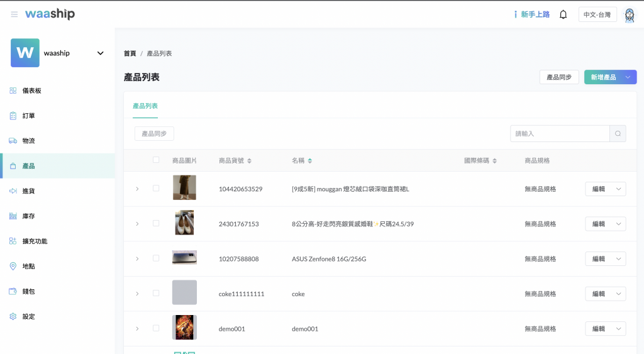Open the demo001 product thumbnail
Viewport: 644px width, 354px height.
pos(184,328)
